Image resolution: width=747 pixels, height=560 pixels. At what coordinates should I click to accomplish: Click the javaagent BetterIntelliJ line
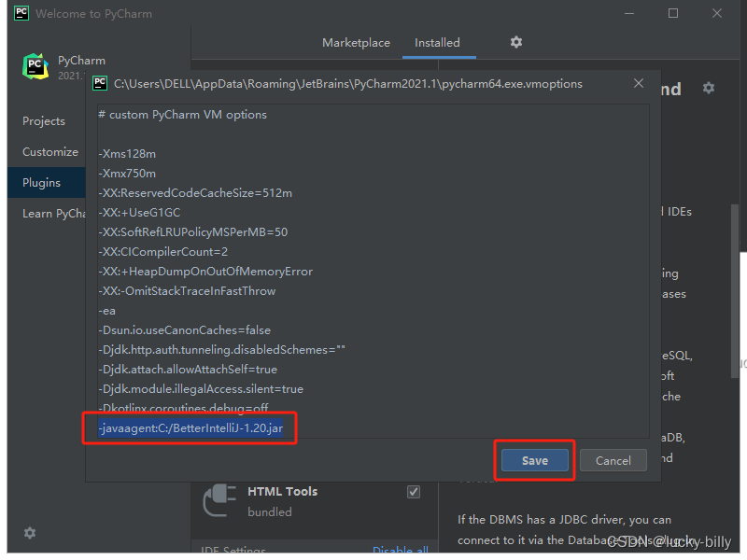[190, 428]
